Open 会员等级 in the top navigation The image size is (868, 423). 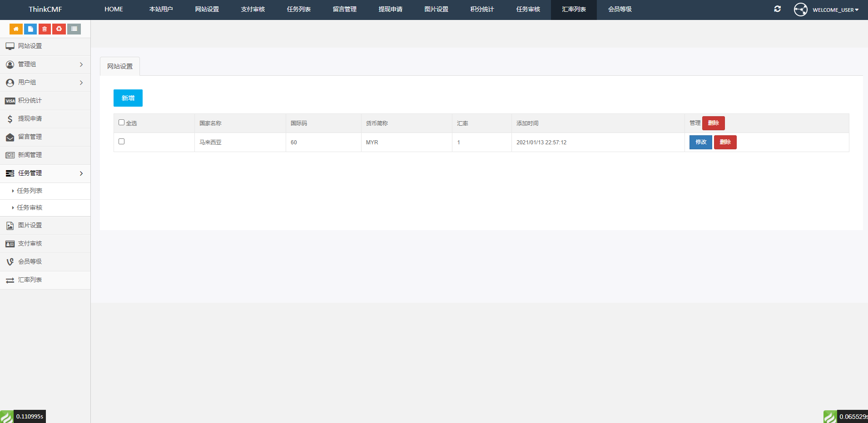pos(620,10)
